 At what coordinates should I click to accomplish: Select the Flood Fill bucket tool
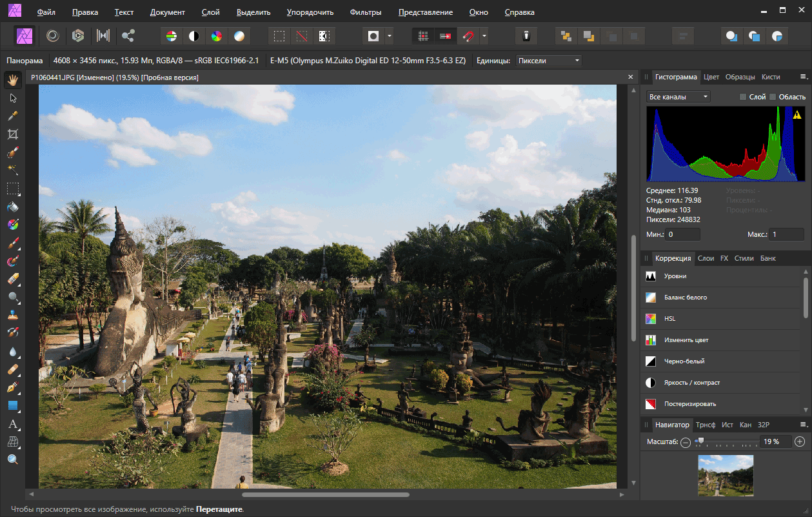[x=12, y=207]
